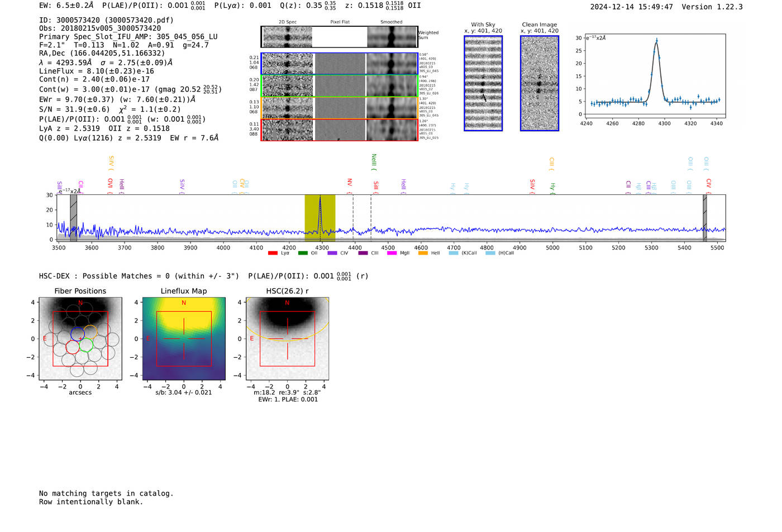Click the 2024-12-14 15:49:47 timestamp
782x532 pixels.
(632, 7)
